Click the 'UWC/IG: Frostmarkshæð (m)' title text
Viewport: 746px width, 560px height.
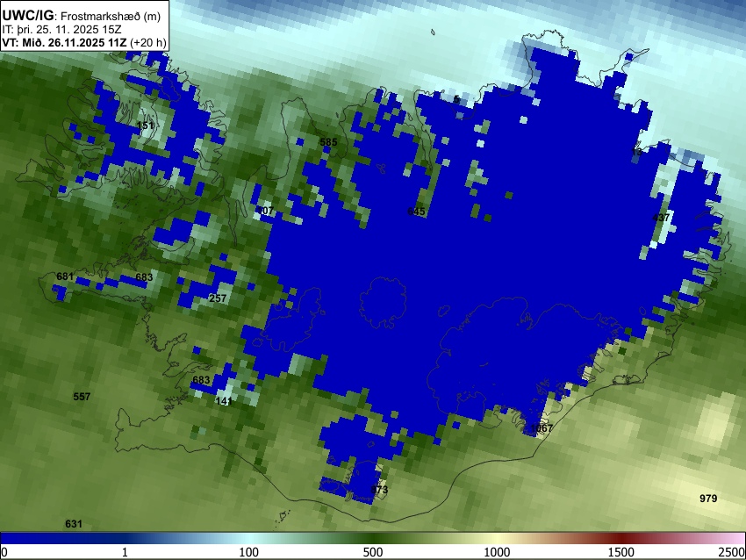pos(82,16)
